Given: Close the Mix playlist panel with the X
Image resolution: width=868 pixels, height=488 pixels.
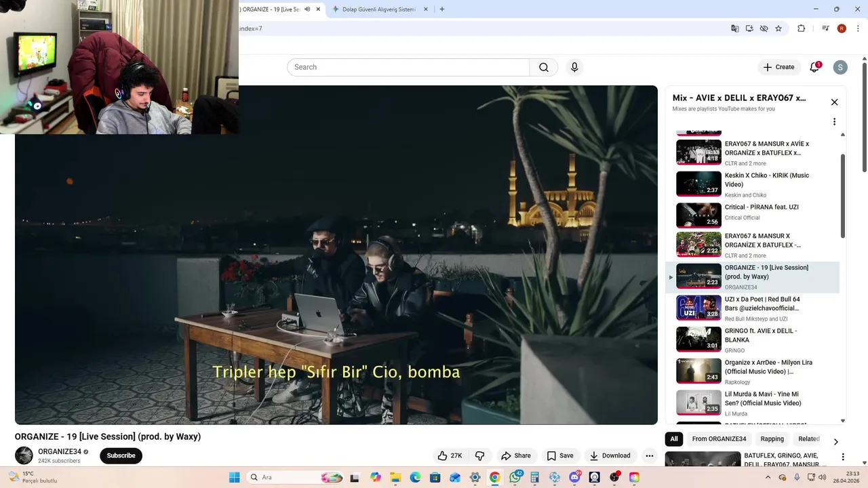Looking at the screenshot, I should pyautogui.click(x=834, y=102).
